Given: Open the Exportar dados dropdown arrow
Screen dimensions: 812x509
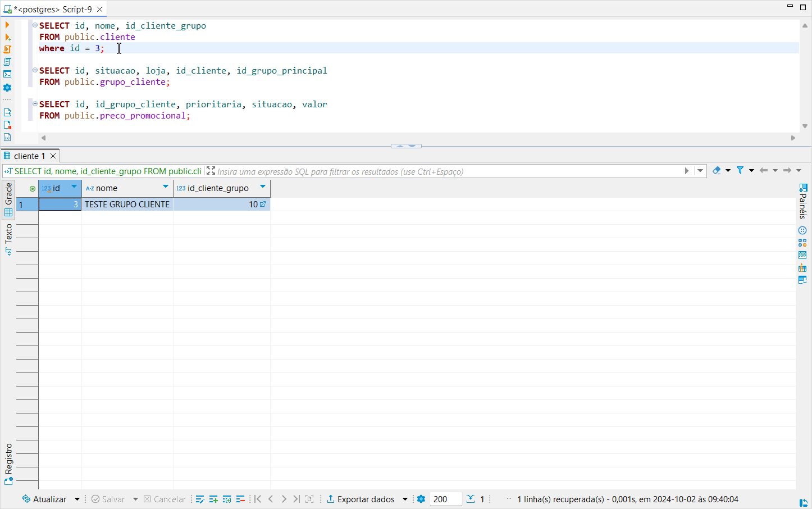Looking at the screenshot, I should click(405, 499).
